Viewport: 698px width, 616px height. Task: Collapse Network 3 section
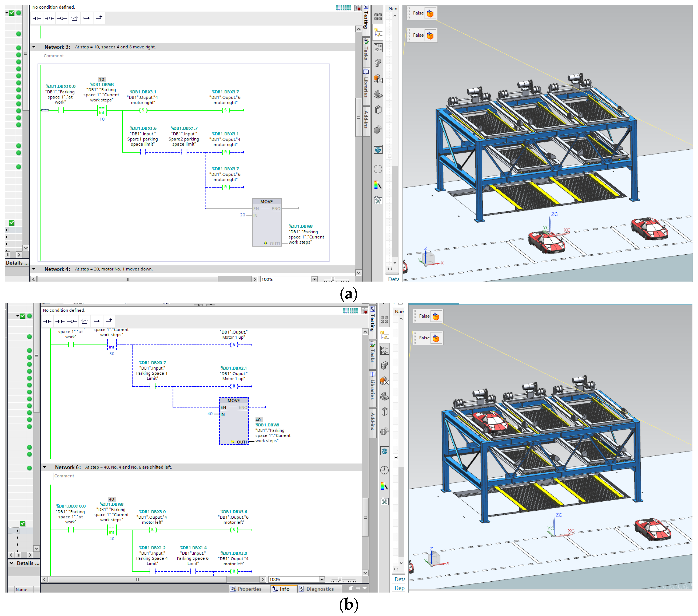34,47
